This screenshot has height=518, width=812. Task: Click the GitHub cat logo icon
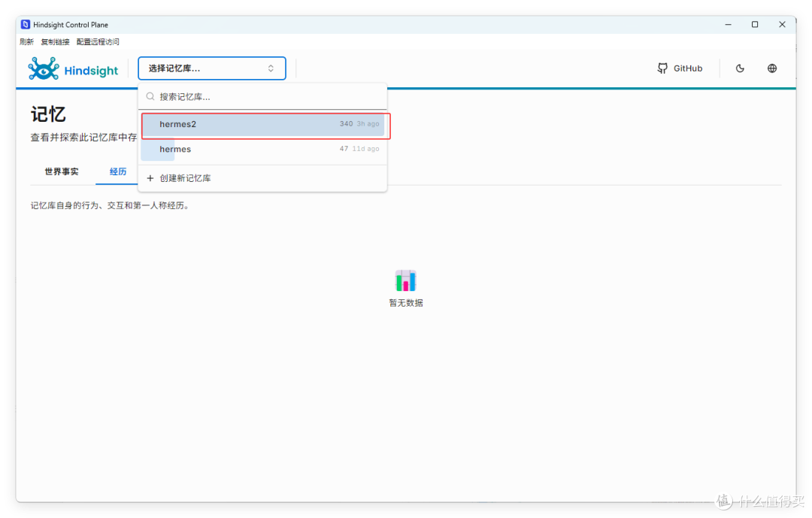[x=662, y=68]
